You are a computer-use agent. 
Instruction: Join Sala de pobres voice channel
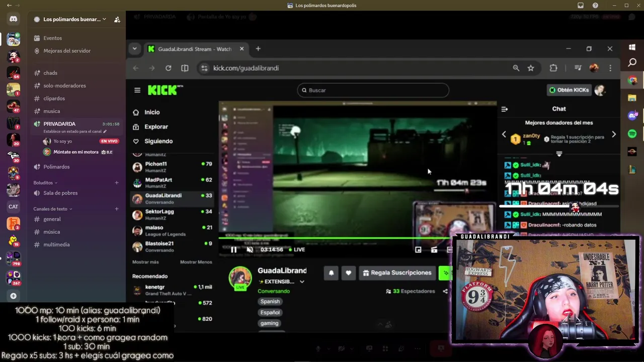[60, 193]
